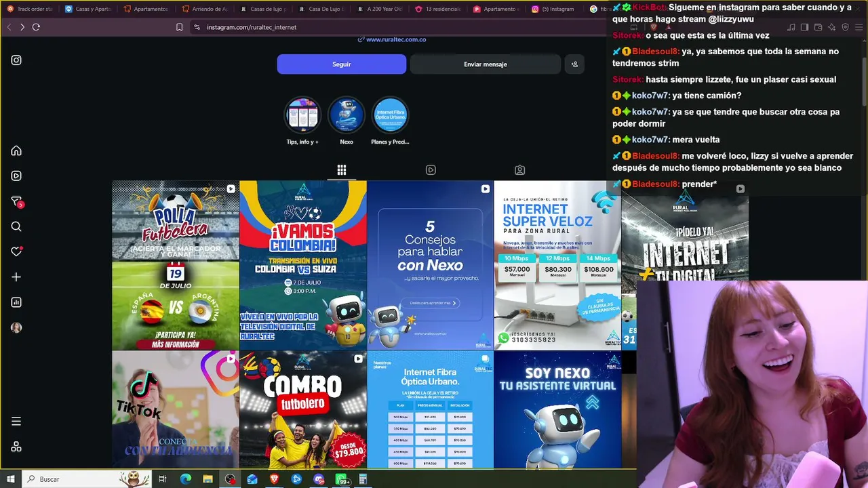The width and height of the screenshot is (868, 488).
Task: Switch to the 'Apartamento' browser tab
Action: coord(497,9)
